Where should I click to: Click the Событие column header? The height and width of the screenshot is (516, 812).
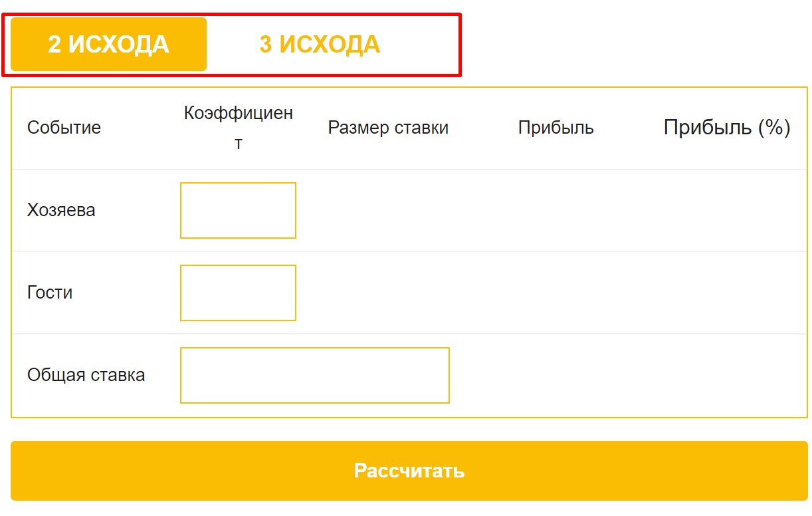[x=64, y=128]
